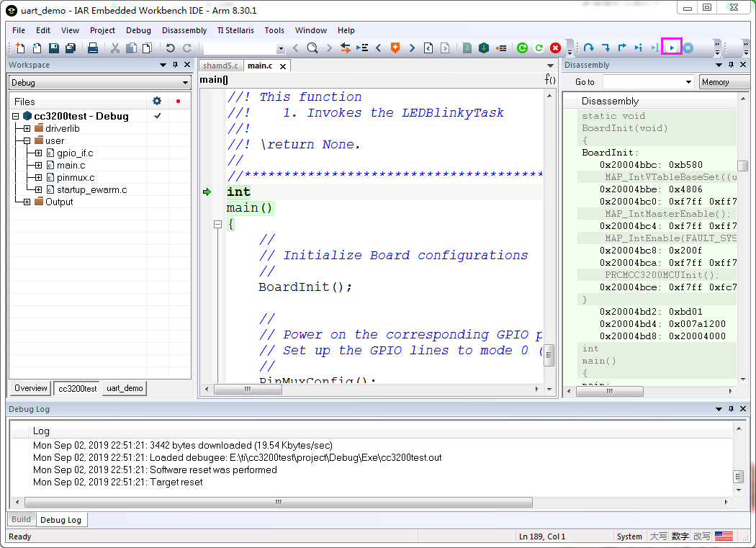Image resolution: width=756 pixels, height=548 pixels.
Task: Close the Debug Log panel
Action: click(x=743, y=408)
